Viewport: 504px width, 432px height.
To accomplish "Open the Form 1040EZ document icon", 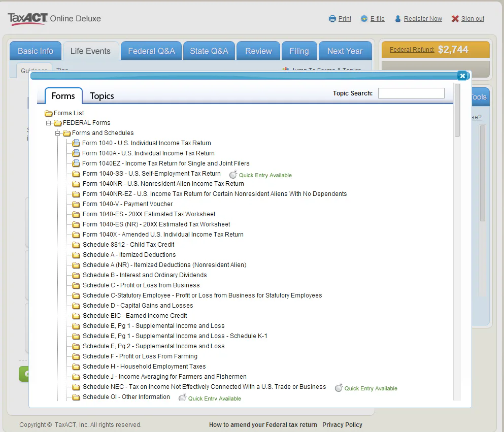I will tap(76, 163).
